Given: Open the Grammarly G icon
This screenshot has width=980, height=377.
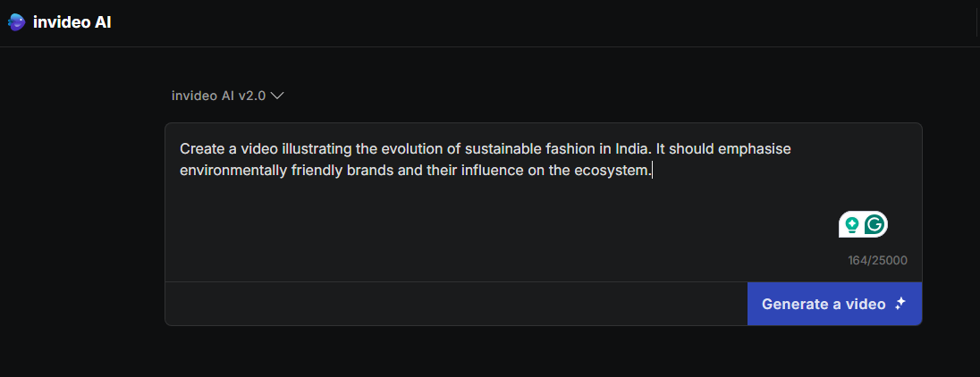Looking at the screenshot, I should [875, 224].
